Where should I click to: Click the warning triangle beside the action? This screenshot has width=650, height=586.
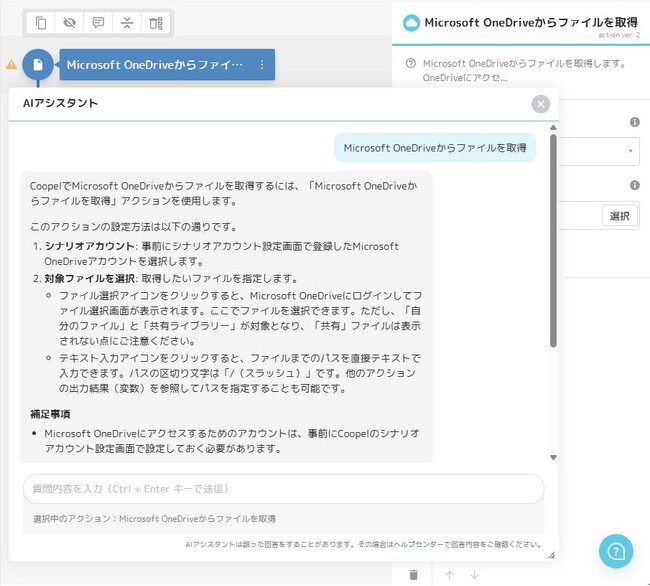tap(12, 65)
